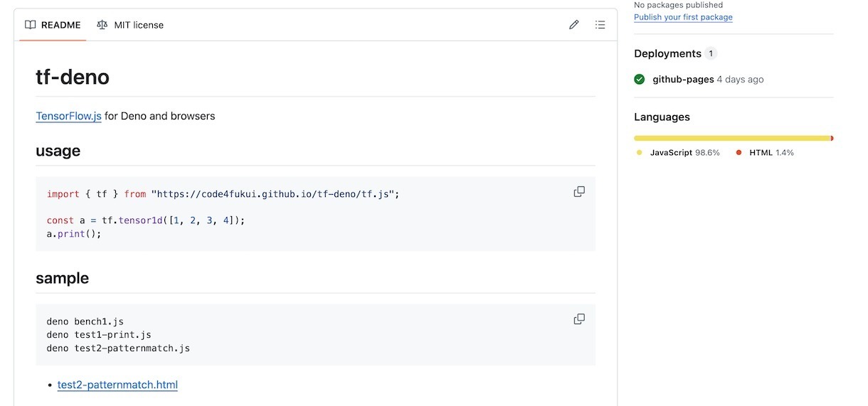Click the pencil icon to edit README
The image size is (868, 406).
click(x=573, y=25)
